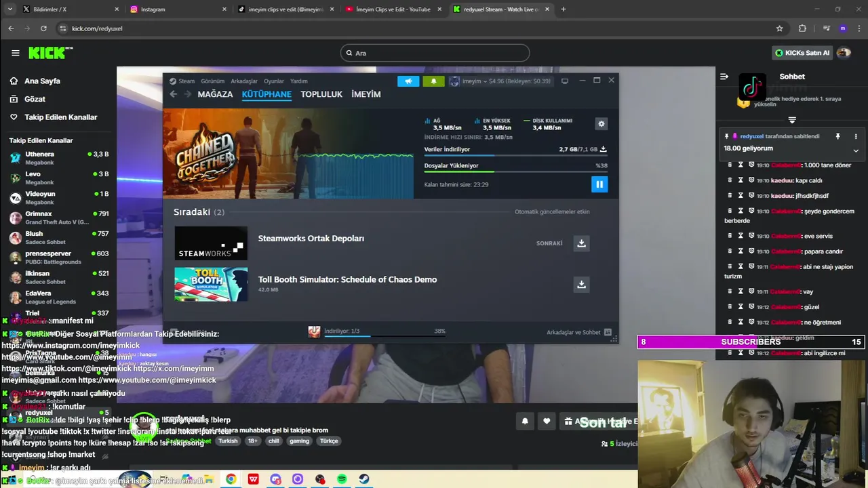Open Chrome tab search dropdown

pyautogui.click(x=9, y=9)
